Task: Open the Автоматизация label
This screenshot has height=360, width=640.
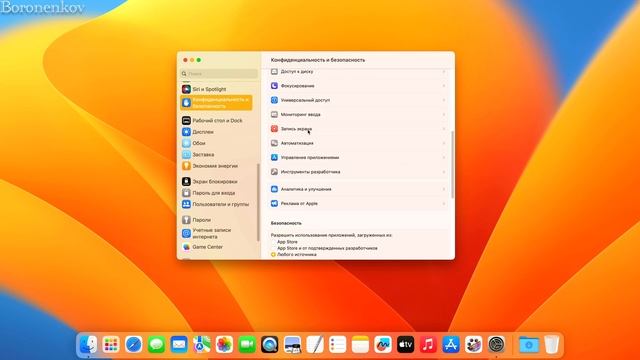Action: pos(297,143)
